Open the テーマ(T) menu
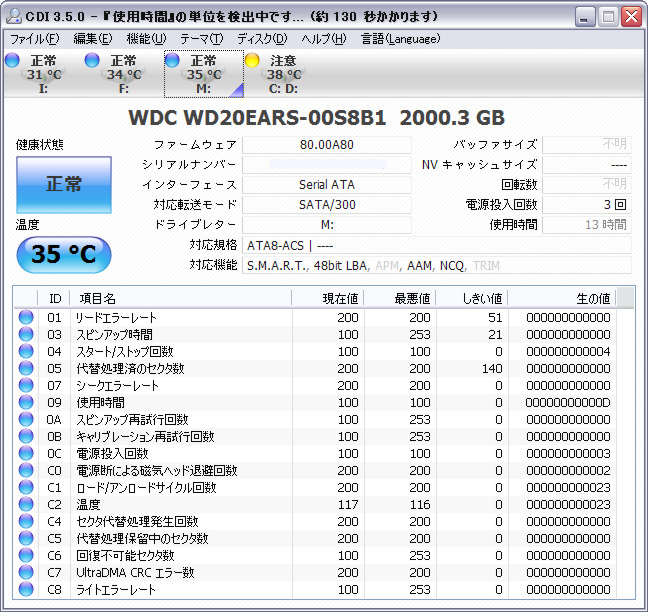This screenshot has width=648, height=612. (201, 39)
